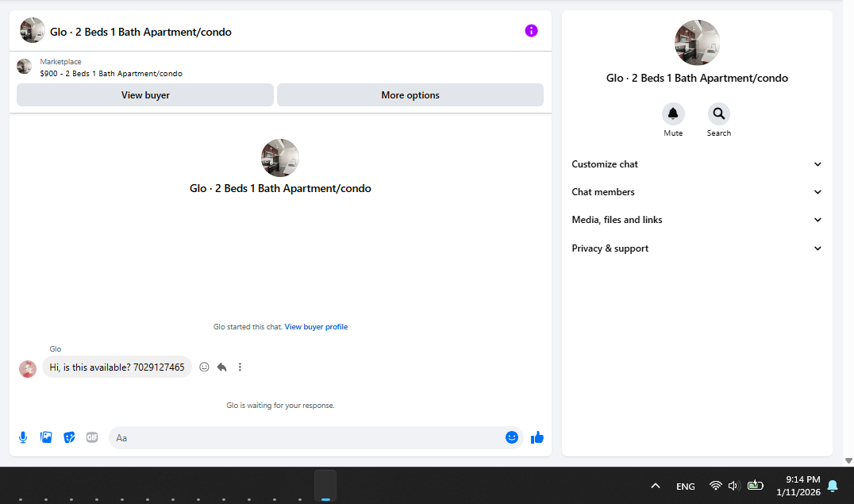Check battery status in system tray
Screen dimensions: 854x504
coord(755,485)
